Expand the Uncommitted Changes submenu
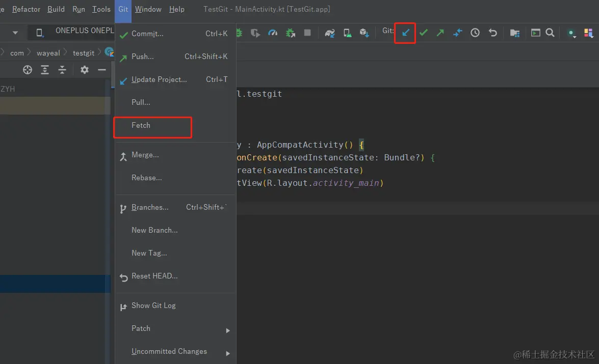The width and height of the screenshot is (599, 364). tap(175, 351)
